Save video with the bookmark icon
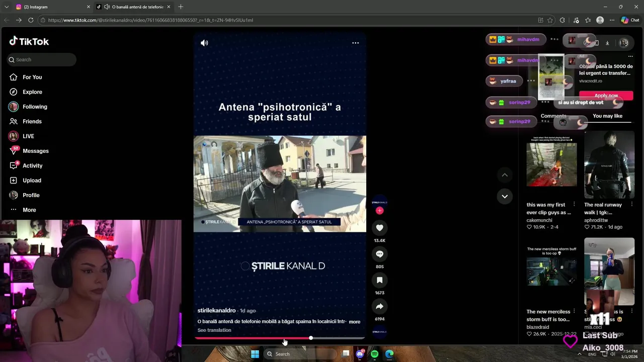Viewport: 644px width, 362px height. point(379,280)
